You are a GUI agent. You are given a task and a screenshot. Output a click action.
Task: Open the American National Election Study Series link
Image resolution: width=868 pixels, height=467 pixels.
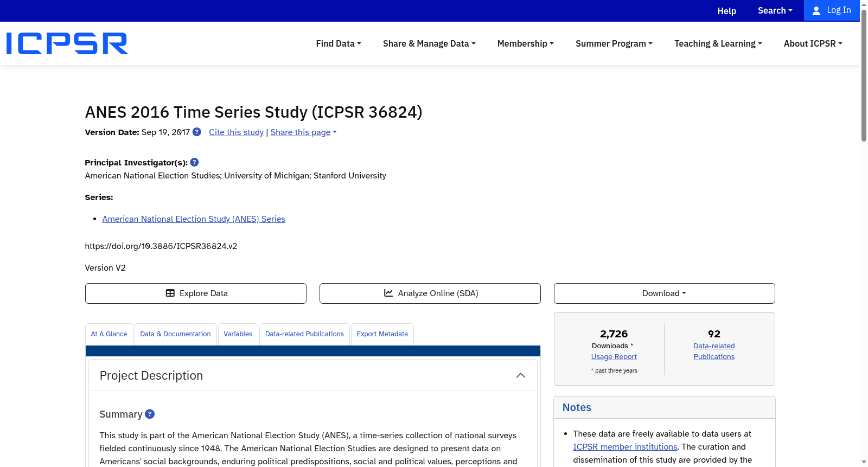point(194,219)
